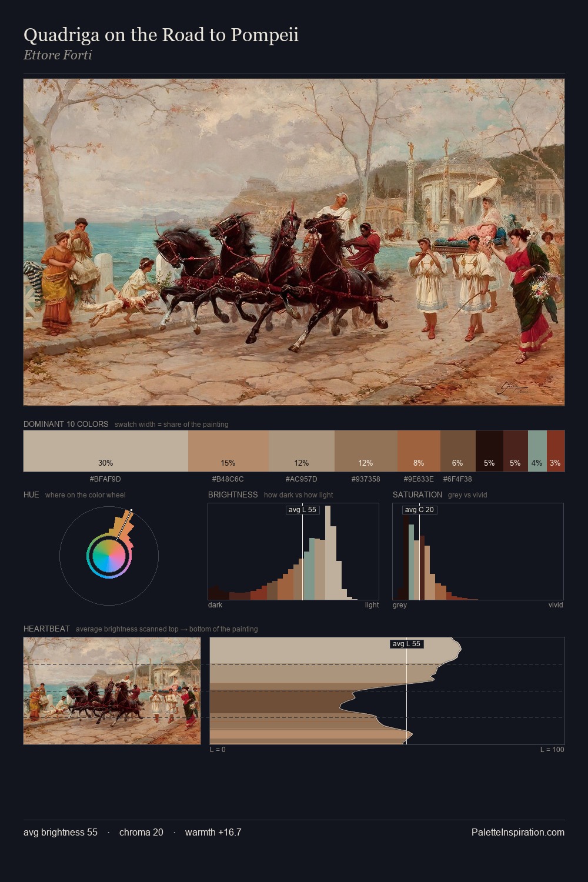Image resolution: width=588 pixels, height=882 pixels.
Task: Click avg L 55 marker in Heartbeat chart
Action: click(406, 644)
